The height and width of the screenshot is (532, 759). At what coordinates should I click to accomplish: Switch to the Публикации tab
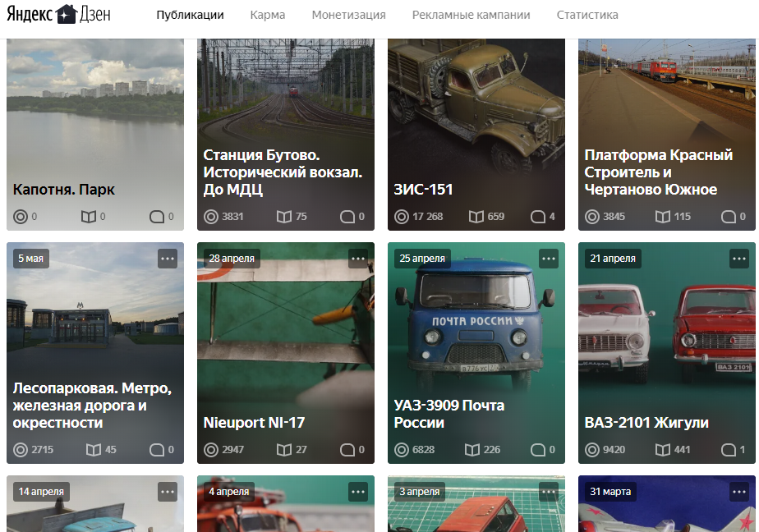click(190, 15)
